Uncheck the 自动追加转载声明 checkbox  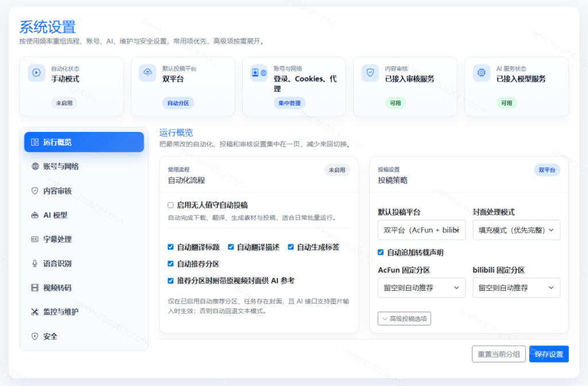tap(381, 252)
